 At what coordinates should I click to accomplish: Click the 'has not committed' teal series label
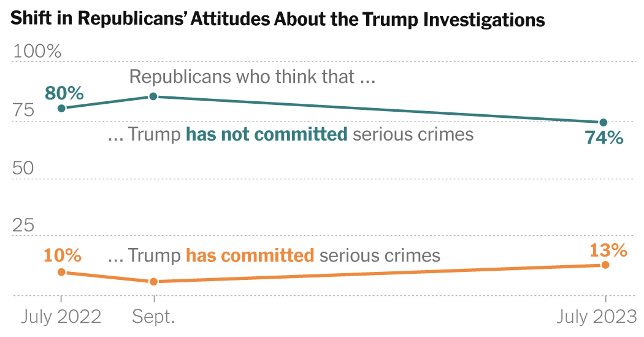tap(267, 134)
